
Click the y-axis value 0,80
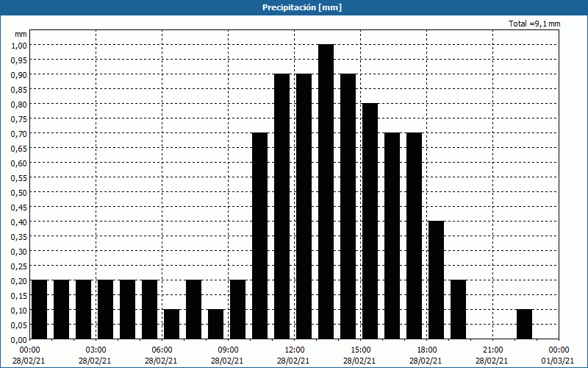20,104
